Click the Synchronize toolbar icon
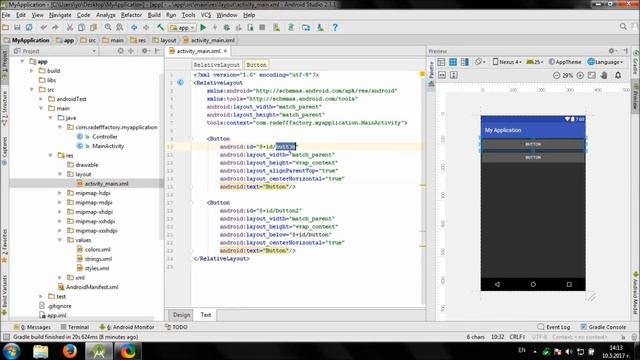 pos(29,27)
